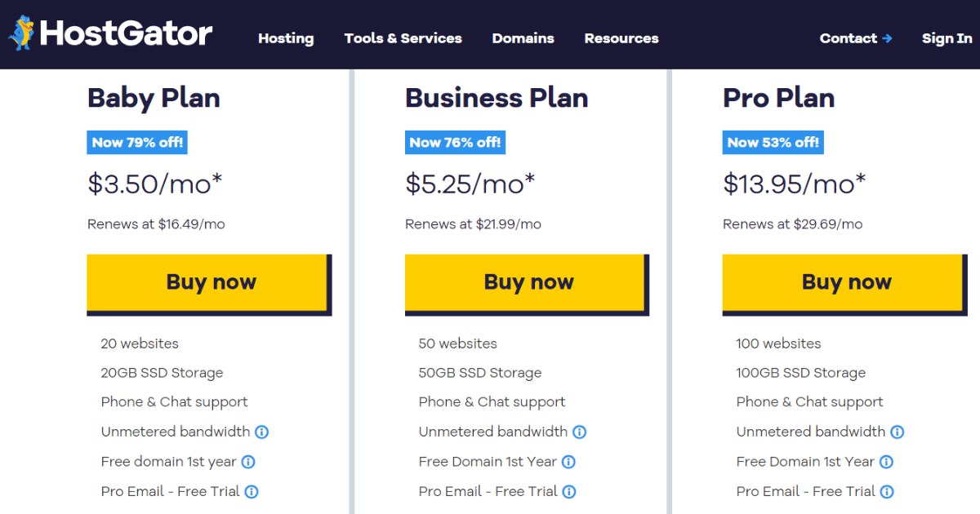980x514 pixels.
Task: Open info icon for Baby Plan Pro Email trial
Action: (252, 491)
